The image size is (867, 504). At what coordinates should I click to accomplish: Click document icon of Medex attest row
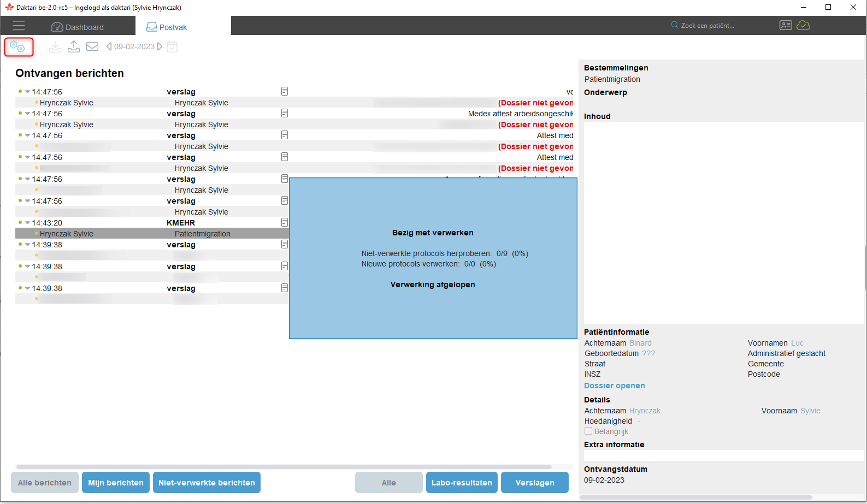[x=285, y=113]
